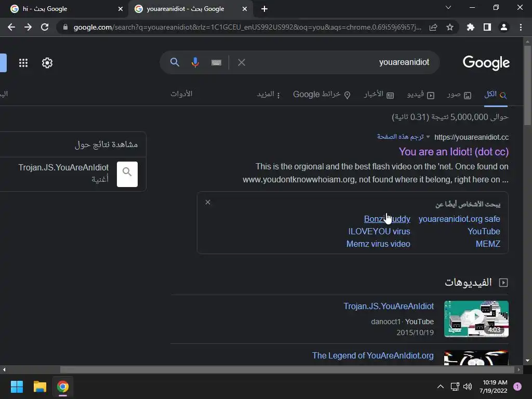Close the youareanidiot search tab
Viewport: 532px width, 399px height.
(245, 9)
